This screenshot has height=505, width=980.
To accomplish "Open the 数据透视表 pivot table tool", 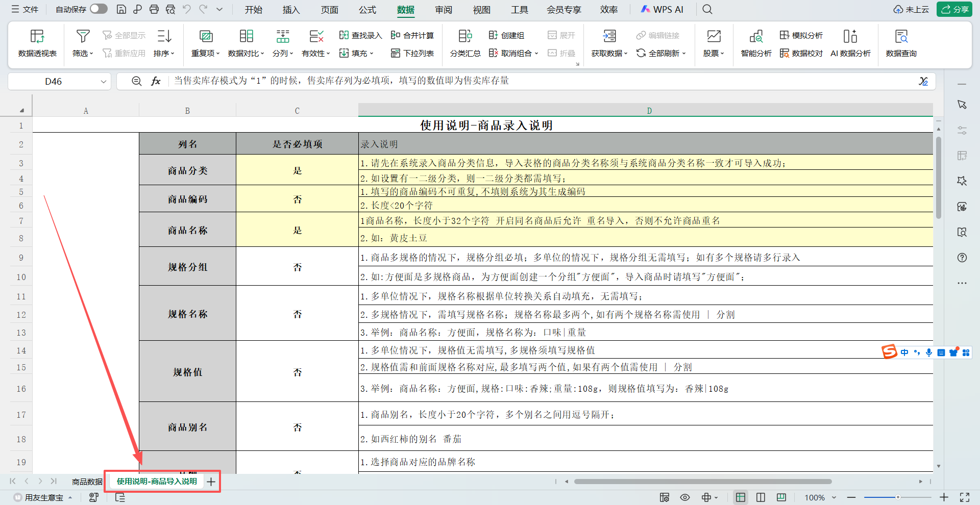I will (x=37, y=43).
